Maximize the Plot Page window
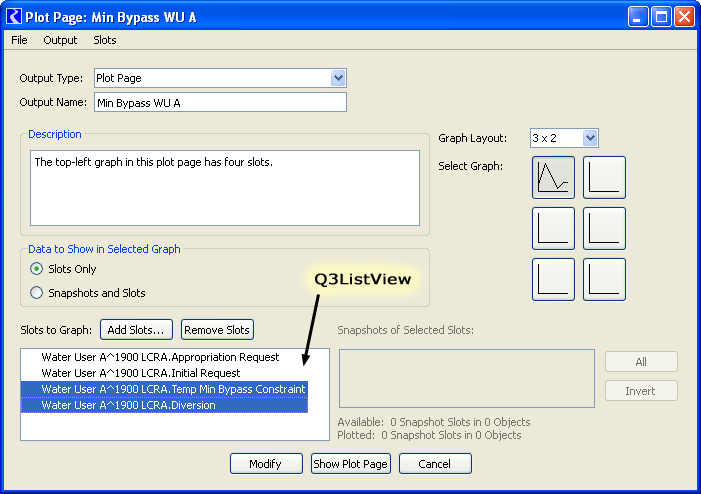This screenshot has height=494, width=701. click(x=661, y=17)
